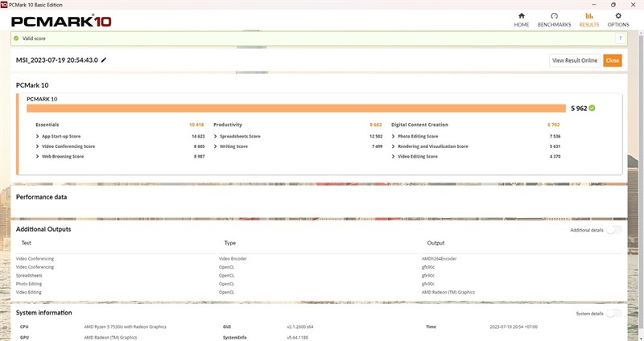Click the PCMark 10 logo

click(61, 21)
